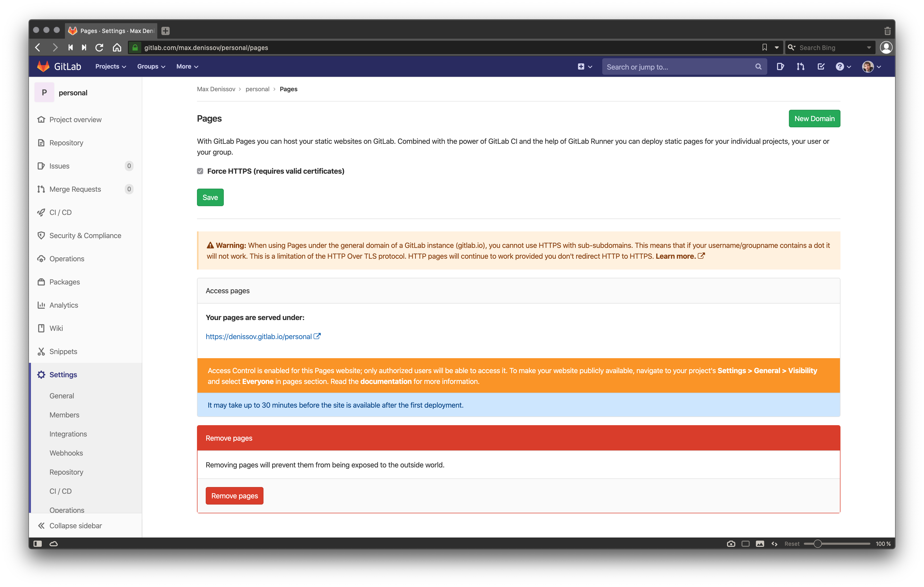Toggle the panel icon in bottom-left status bar
The width and height of the screenshot is (924, 587).
(38, 544)
